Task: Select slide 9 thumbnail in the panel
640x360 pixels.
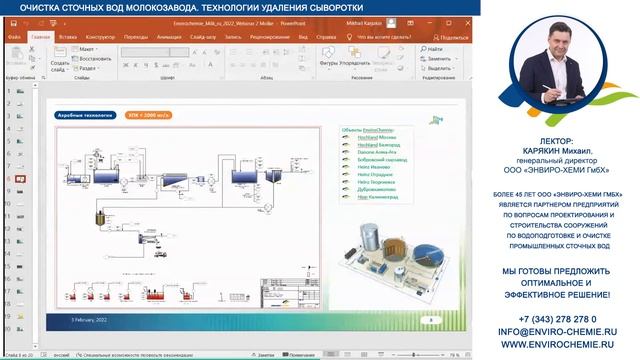Action: [x=20, y=191]
